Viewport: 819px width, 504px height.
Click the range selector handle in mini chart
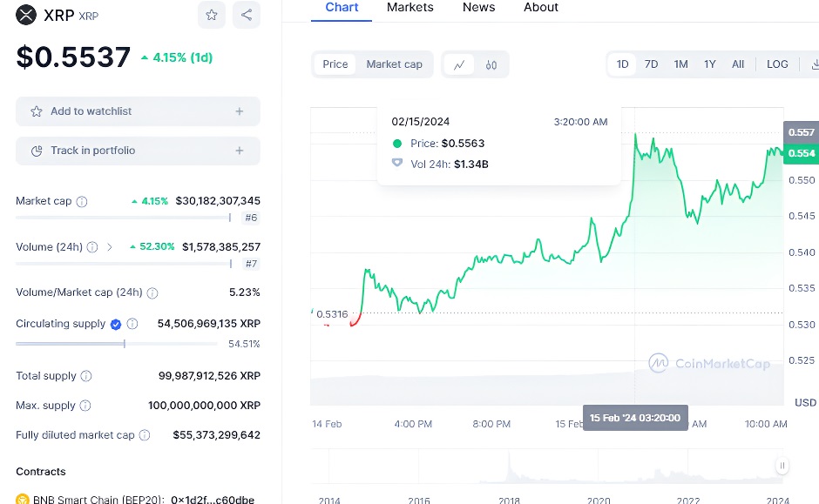[782, 466]
